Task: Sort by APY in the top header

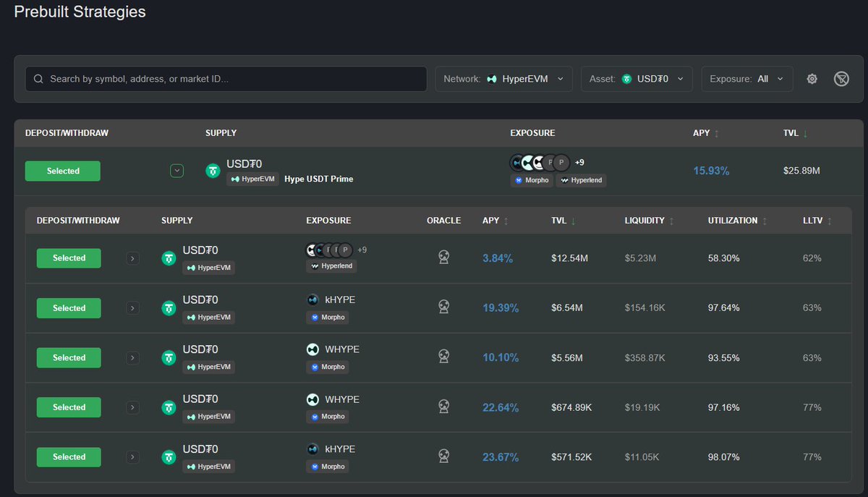Action: coord(706,133)
